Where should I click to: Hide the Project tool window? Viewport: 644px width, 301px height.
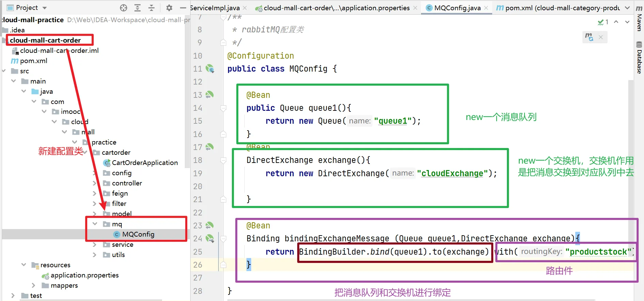pyautogui.click(x=183, y=8)
